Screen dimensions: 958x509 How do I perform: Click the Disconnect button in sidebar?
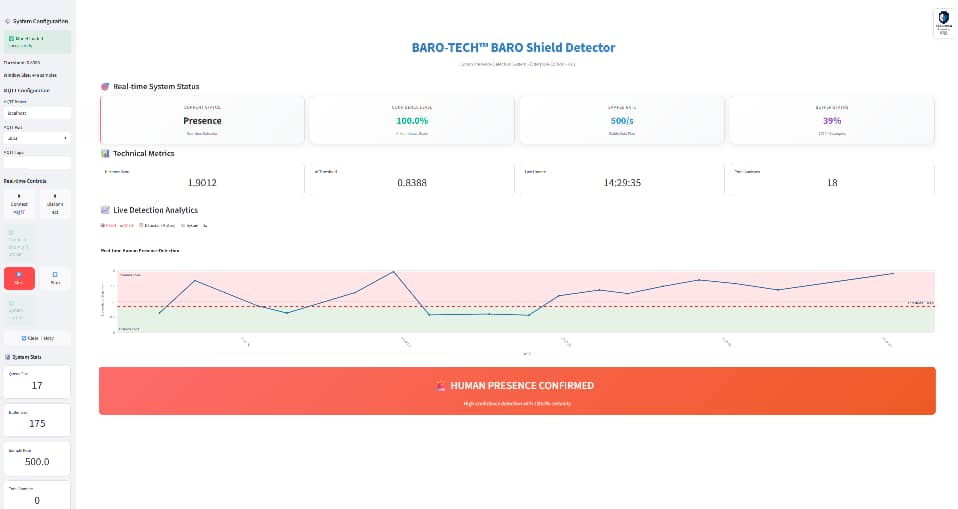pyautogui.click(x=55, y=204)
